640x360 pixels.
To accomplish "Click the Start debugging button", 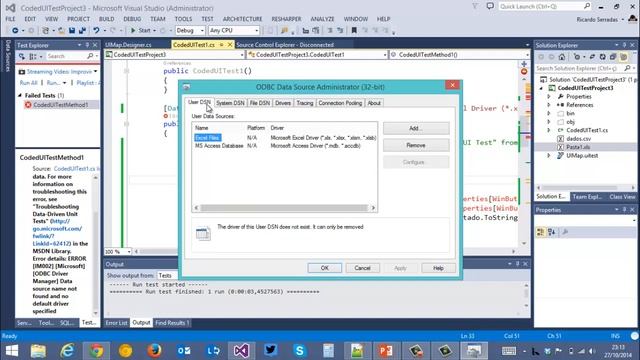I will click(x=141, y=30).
